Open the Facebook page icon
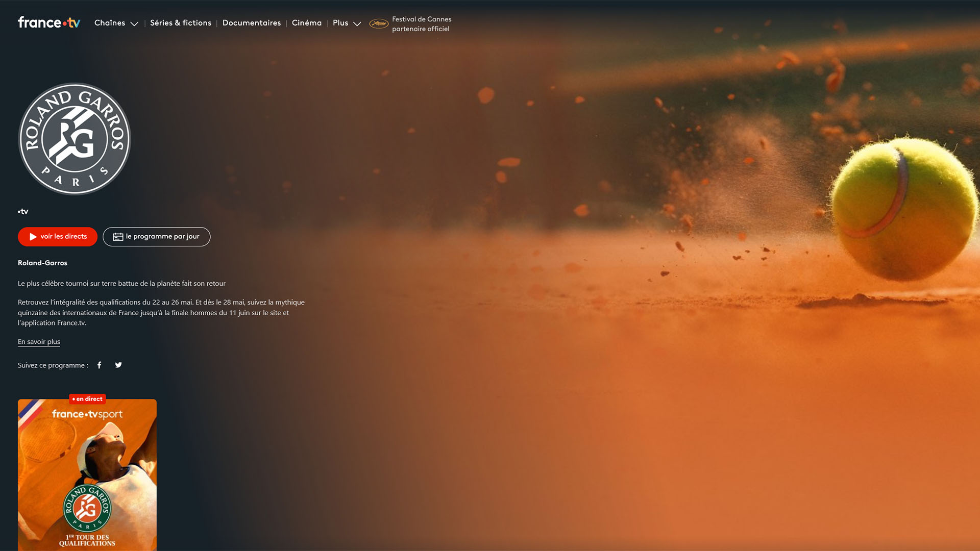 click(x=100, y=365)
